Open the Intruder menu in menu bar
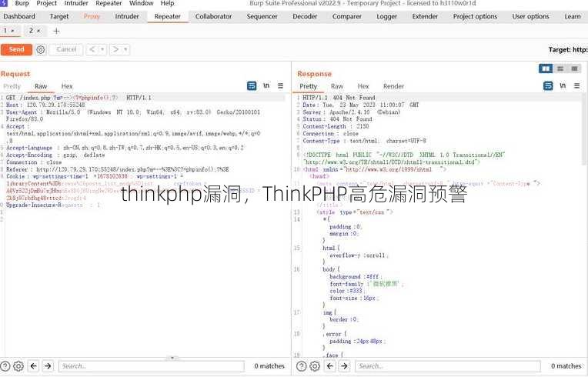The width and height of the screenshot is (588, 377). coord(76,3)
